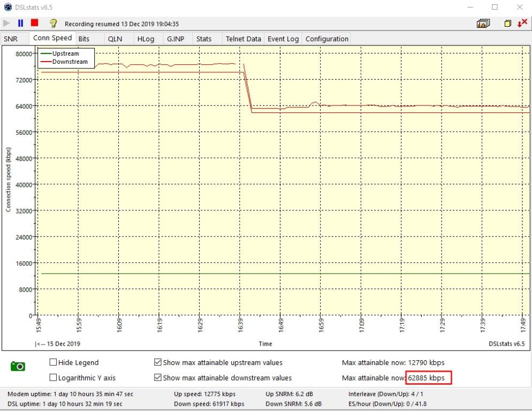The width and height of the screenshot is (532, 411).
Task: Select the Configuration tab
Action: [326, 39]
